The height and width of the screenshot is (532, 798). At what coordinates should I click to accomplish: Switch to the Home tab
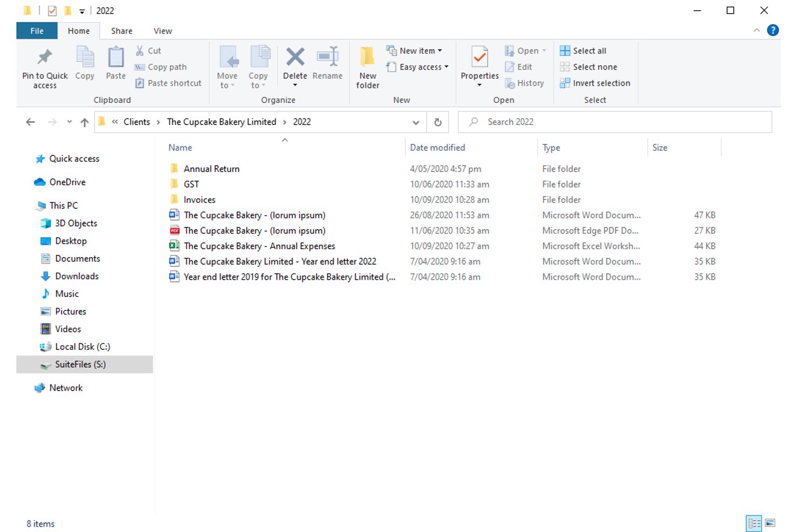(79, 31)
